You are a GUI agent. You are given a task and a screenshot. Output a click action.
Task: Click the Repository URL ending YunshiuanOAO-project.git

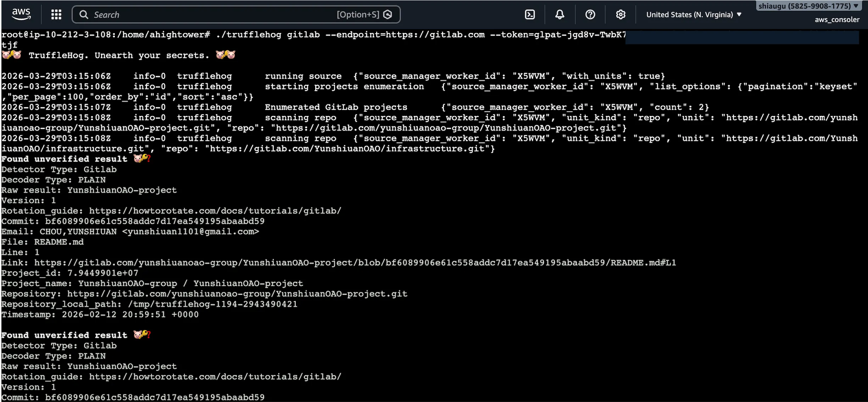coord(237,294)
